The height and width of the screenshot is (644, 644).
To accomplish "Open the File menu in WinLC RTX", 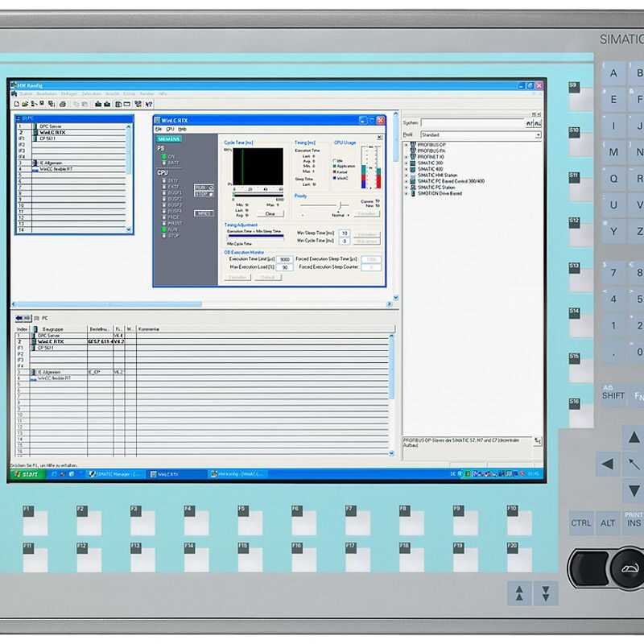I will 158,130.
